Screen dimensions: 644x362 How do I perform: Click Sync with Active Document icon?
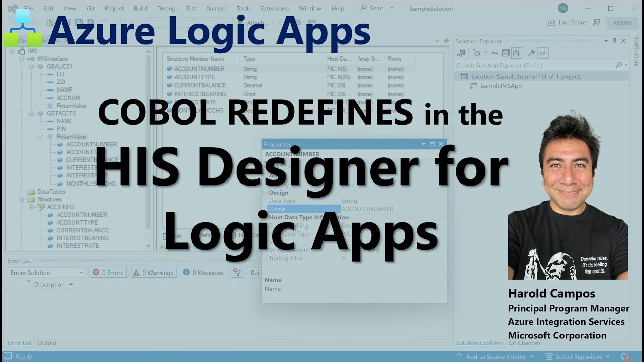coord(494,53)
